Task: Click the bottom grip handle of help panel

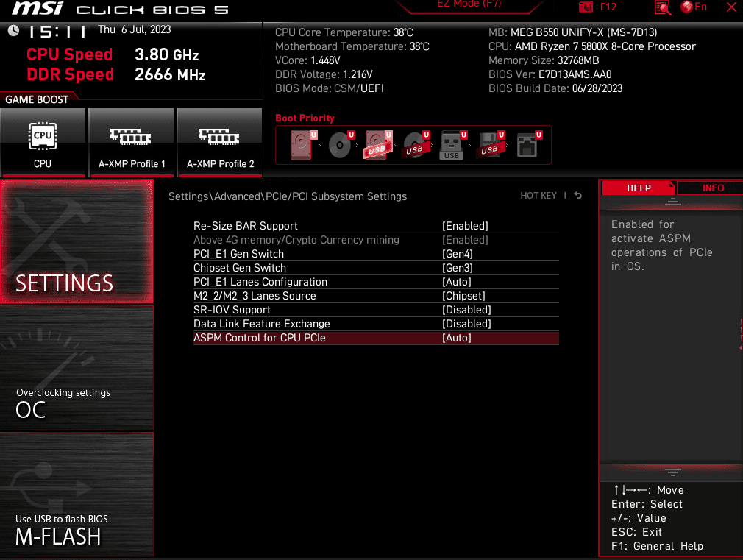Action: point(672,472)
